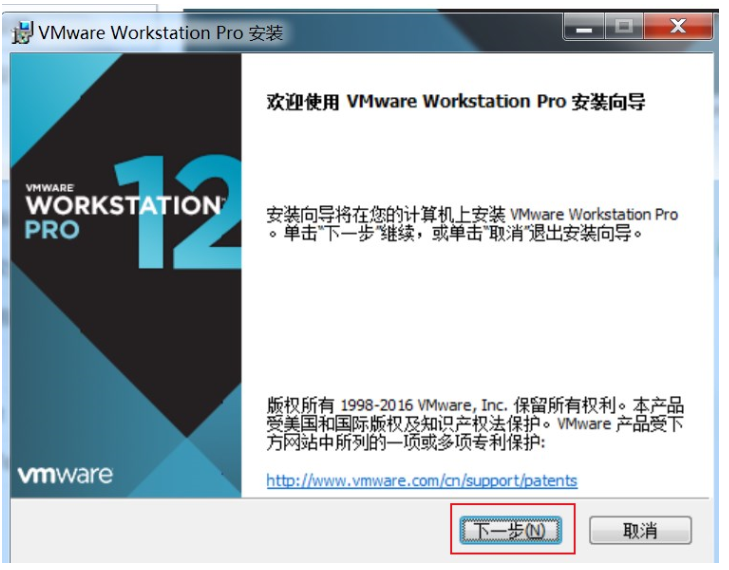The width and height of the screenshot is (729, 570).
Task: Click the 版权所有 1998-2016 copyright text
Action: click(475, 424)
